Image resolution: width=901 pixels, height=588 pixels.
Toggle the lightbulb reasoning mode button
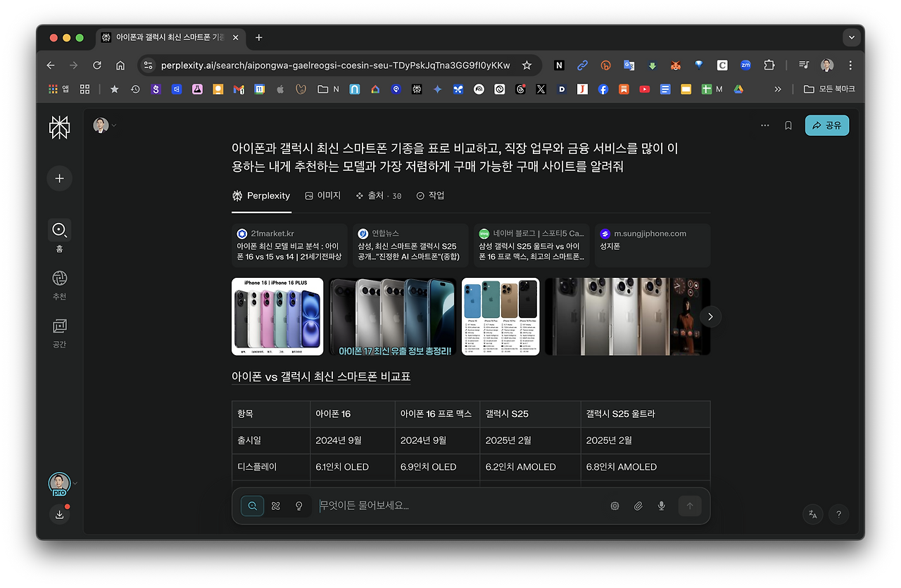click(298, 506)
